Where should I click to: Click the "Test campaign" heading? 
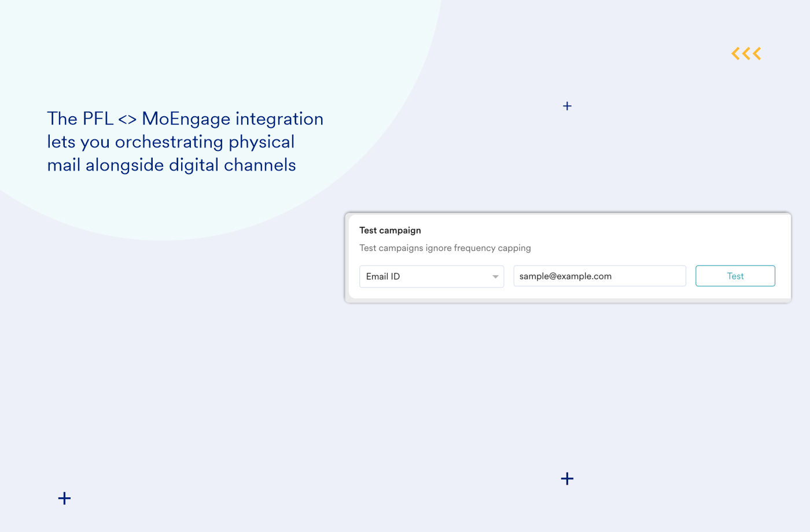tap(390, 230)
